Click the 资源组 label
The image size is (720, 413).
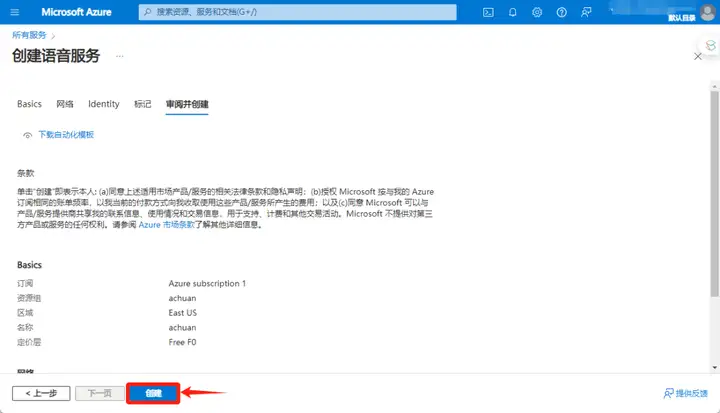29,298
